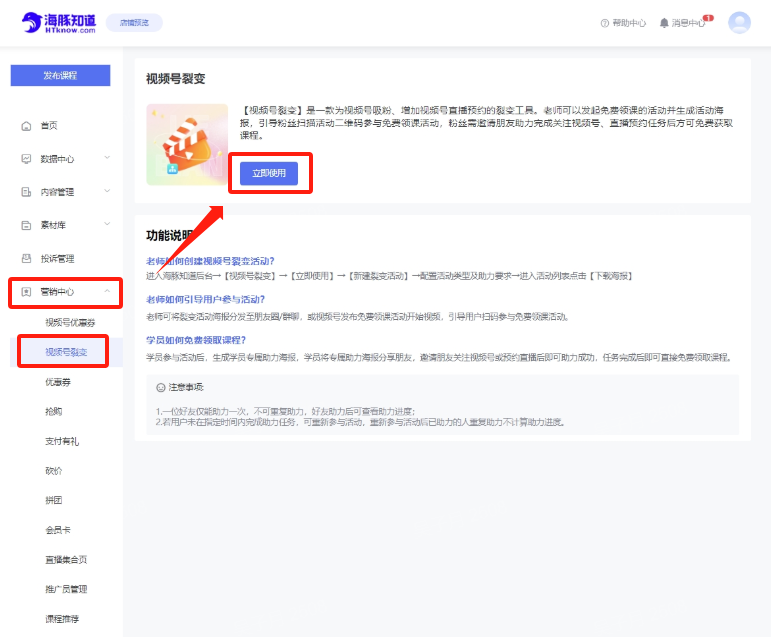Open the 数据中心 menu item
This screenshot has height=637, width=771.
click(57, 159)
